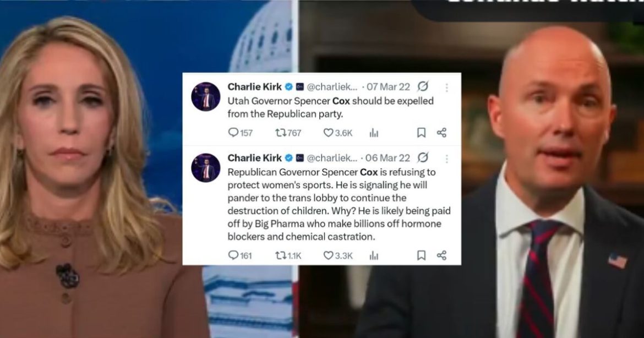Share the tweet about expelling Cox
Viewport: 644px width, 338px height.
point(441,133)
